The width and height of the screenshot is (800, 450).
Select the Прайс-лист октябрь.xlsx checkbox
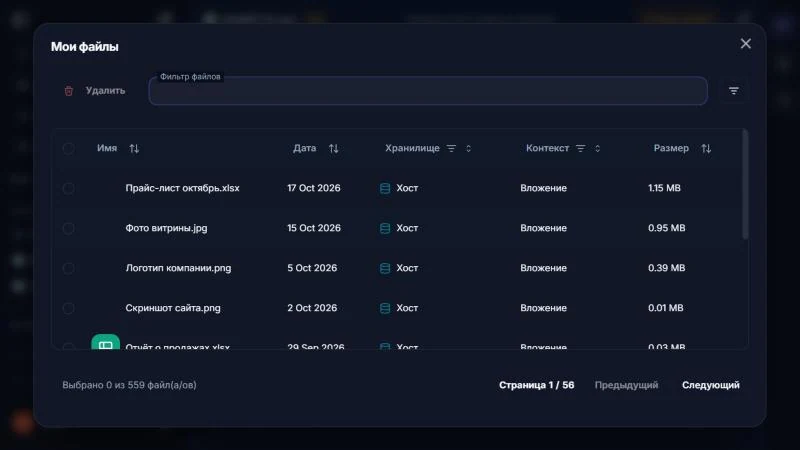click(68, 188)
